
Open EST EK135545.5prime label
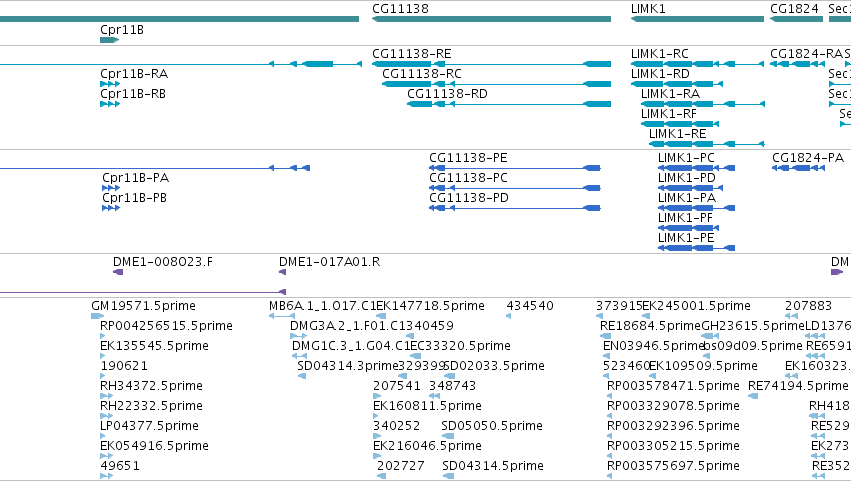coord(155,346)
